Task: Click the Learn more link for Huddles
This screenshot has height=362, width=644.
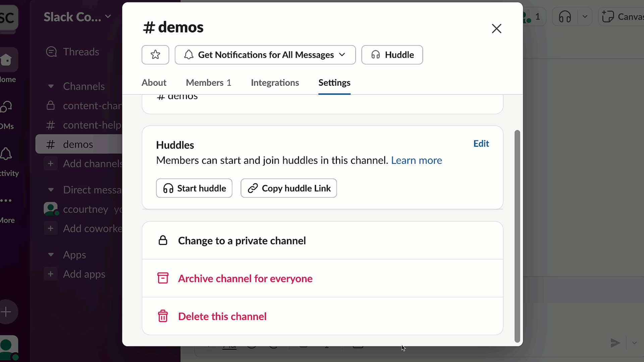Action: 417,160
